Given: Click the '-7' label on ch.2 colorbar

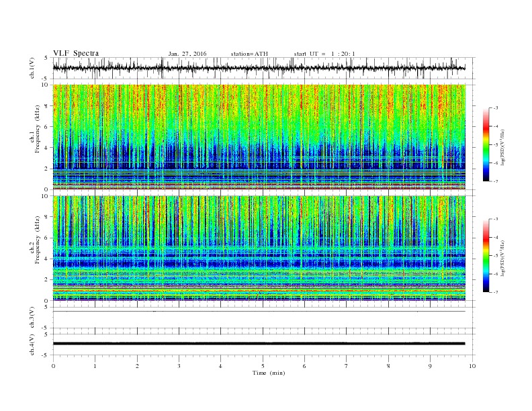Looking at the screenshot, I should 496,292.
